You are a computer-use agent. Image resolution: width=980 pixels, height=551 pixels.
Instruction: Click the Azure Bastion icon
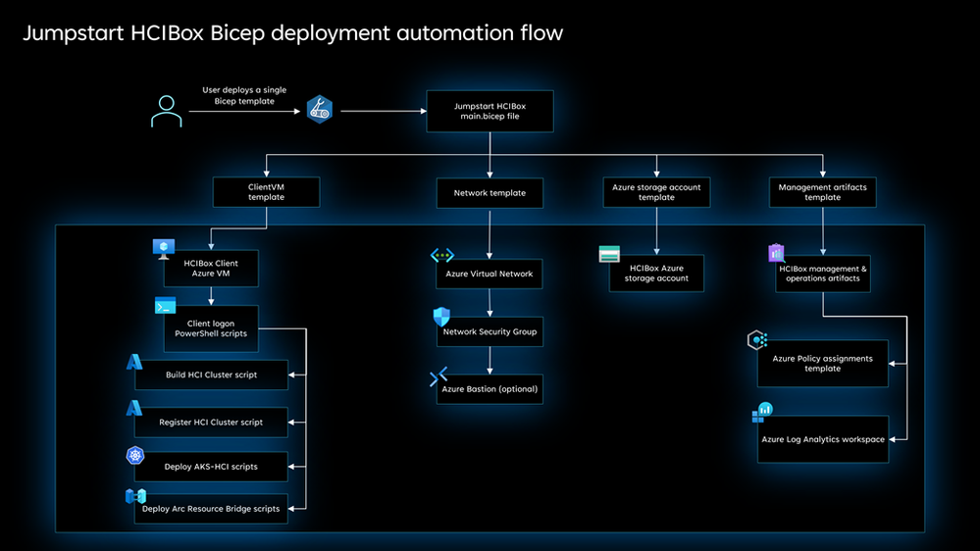point(438,376)
